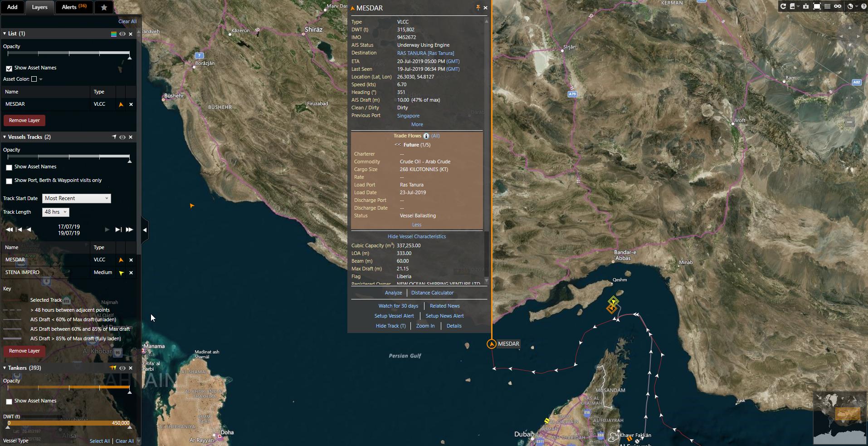
Task: Collapse the List layer section
Action: point(5,34)
